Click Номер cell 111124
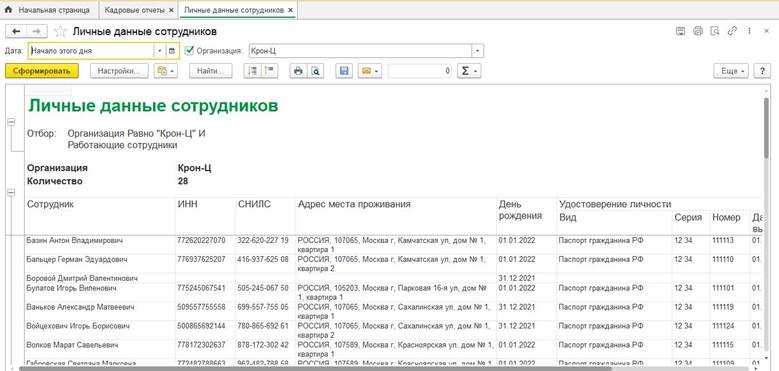The image size is (779, 371). [x=723, y=326]
